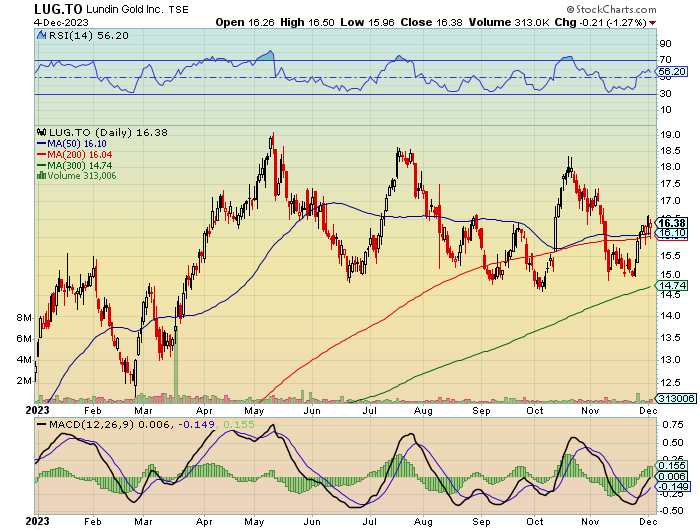Click the RSI line icon beside RSI(14)
This screenshot has height=530, width=700.
pos(42,35)
